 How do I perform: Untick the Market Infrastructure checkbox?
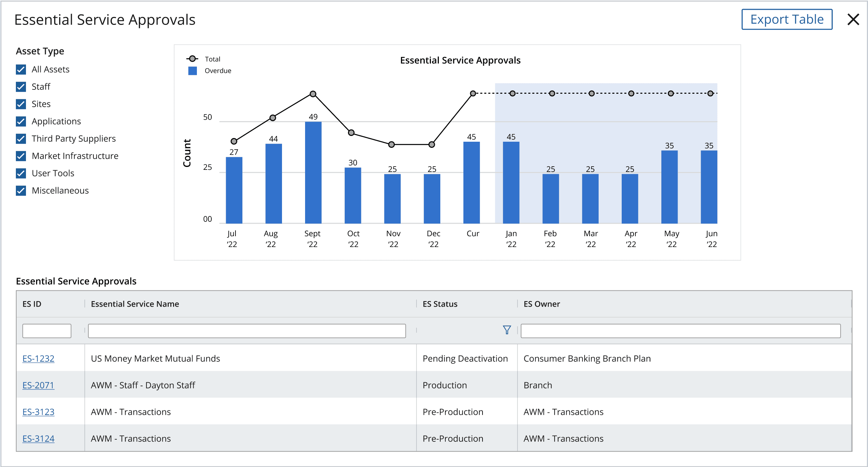(21, 156)
